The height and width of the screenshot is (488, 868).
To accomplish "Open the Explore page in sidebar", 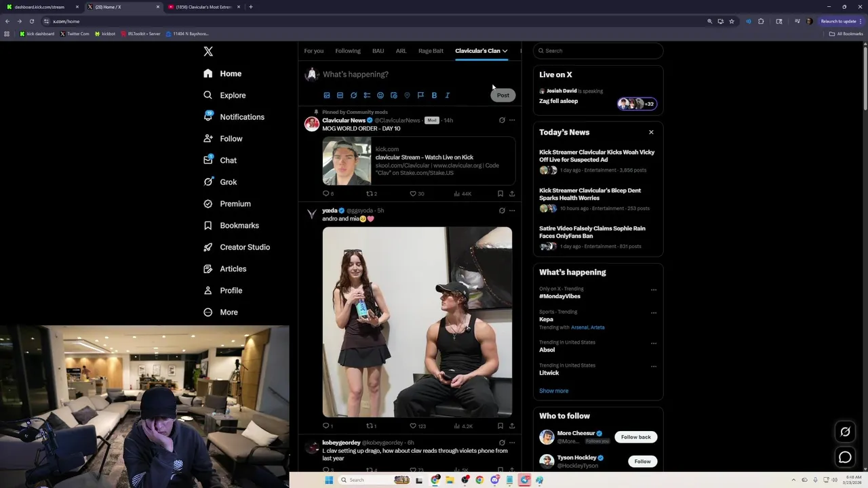I will [x=225, y=96].
